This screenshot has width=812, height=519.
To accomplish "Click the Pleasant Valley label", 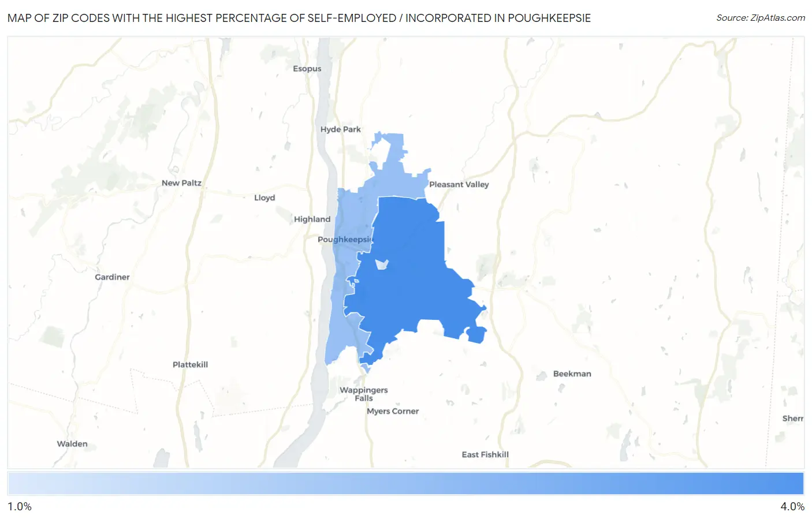I will (x=459, y=185).
